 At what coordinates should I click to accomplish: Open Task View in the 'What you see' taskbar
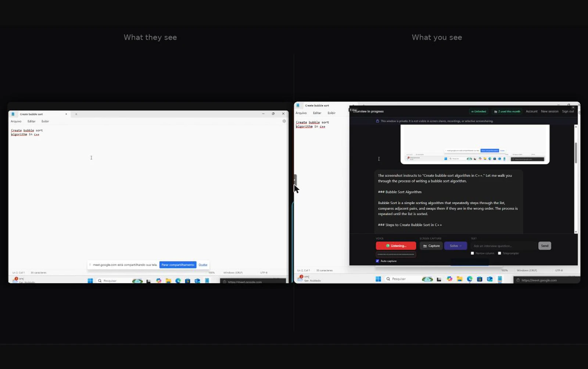click(439, 279)
